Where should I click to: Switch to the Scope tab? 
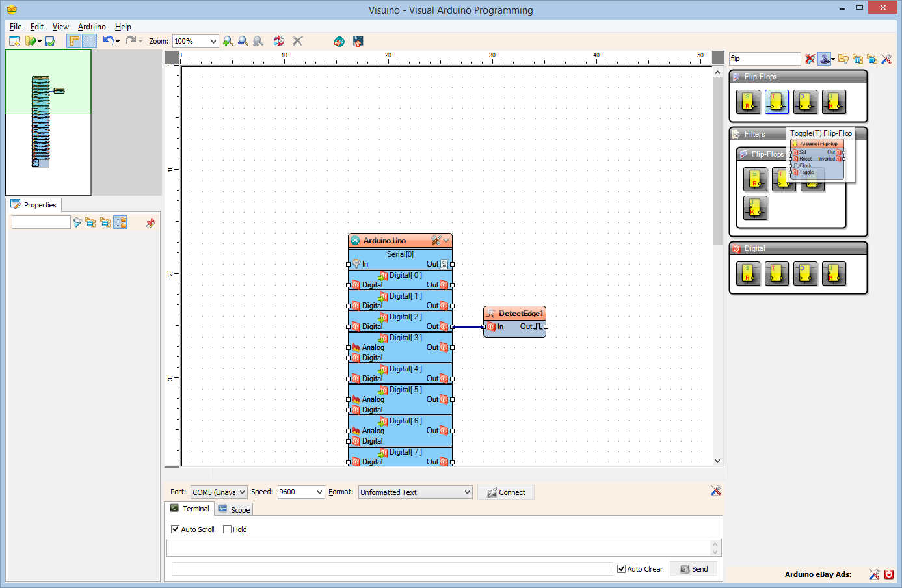click(x=233, y=509)
